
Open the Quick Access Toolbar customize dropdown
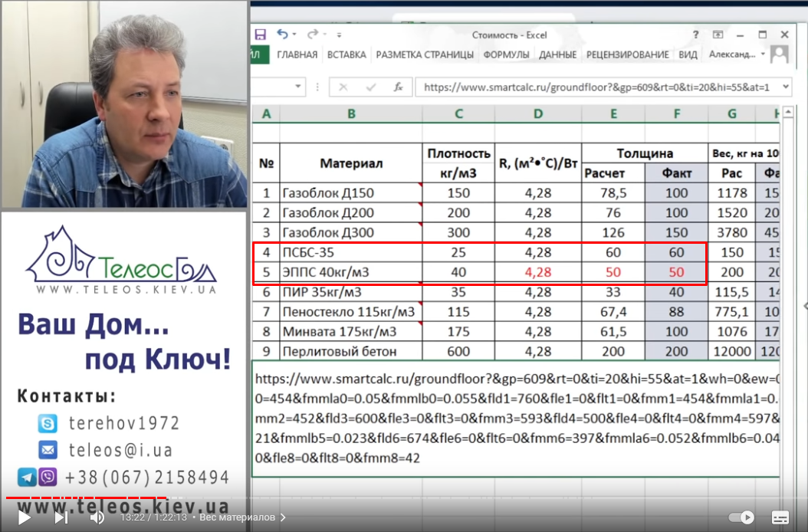(x=339, y=35)
